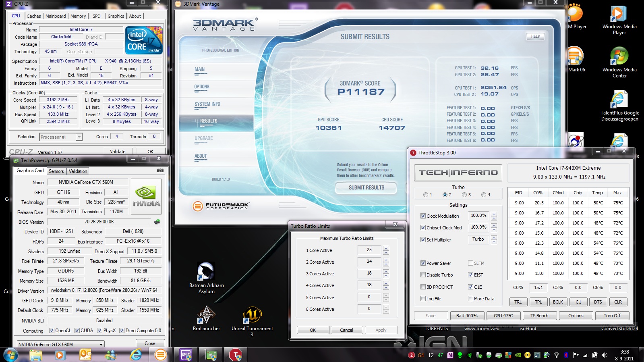Click the Help button in 3DMark Vantage
Screen dimensions: 644x362
pos(535,36)
